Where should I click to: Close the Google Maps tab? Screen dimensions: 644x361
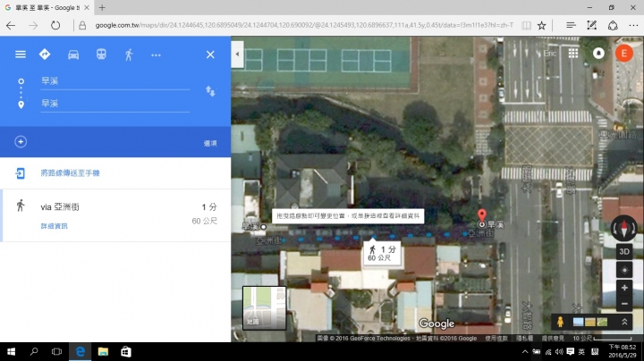point(87,7)
